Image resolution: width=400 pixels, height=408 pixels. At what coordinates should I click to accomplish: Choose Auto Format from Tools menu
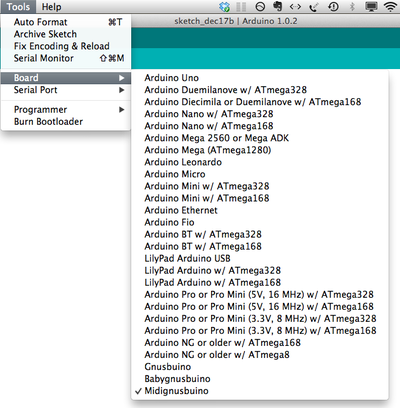[x=66, y=22]
